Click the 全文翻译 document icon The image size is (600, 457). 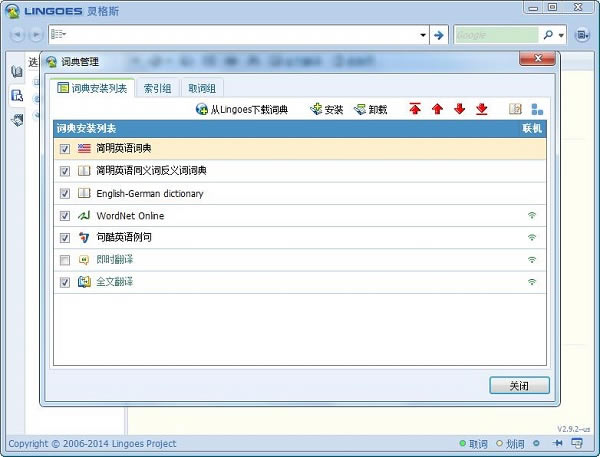pyautogui.click(x=84, y=282)
